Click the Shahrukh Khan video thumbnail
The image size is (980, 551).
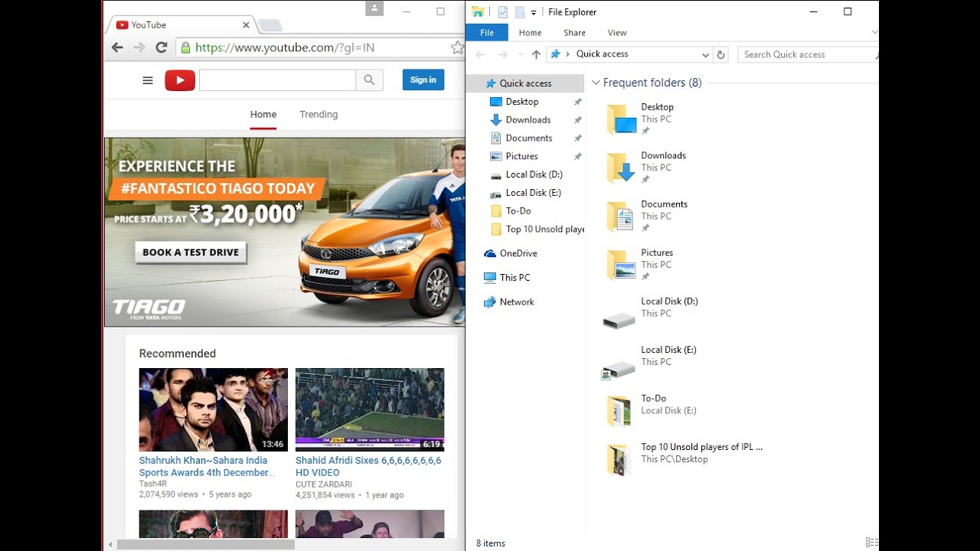click(214, 409)
